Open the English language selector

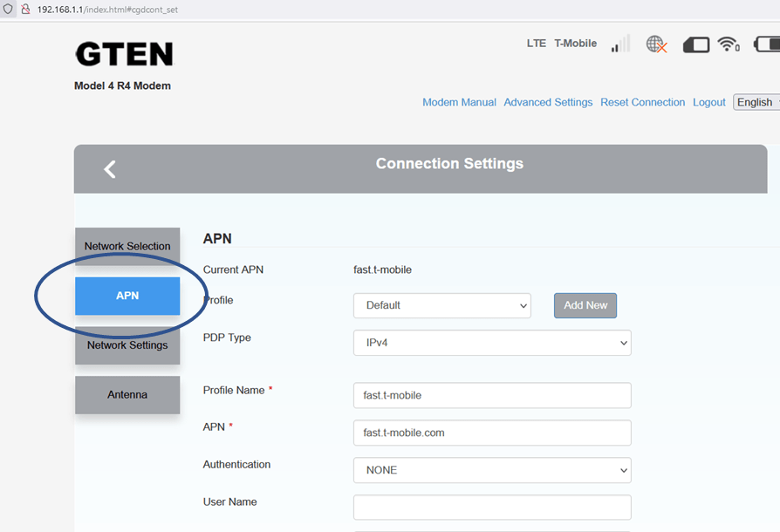(755, 102)
